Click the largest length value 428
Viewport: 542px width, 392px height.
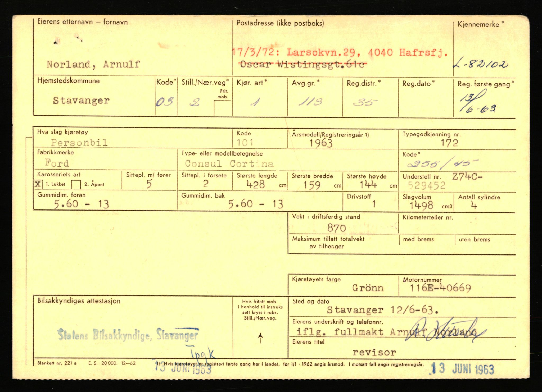click(255, 184)
